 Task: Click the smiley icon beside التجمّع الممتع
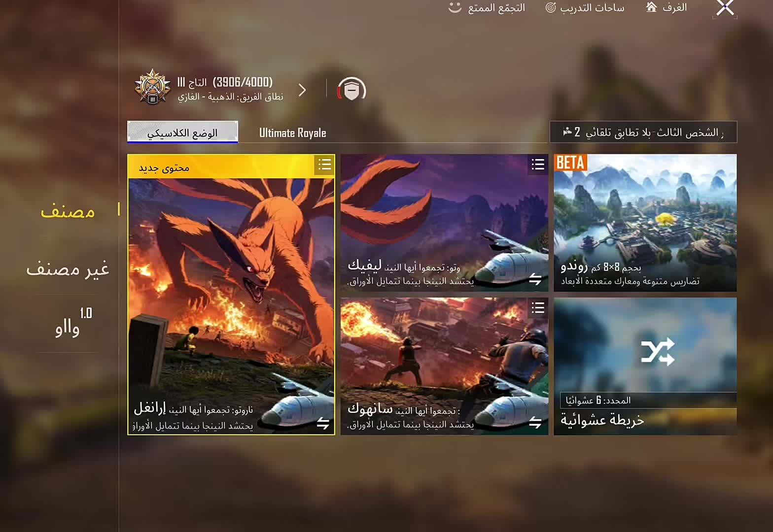455,7
